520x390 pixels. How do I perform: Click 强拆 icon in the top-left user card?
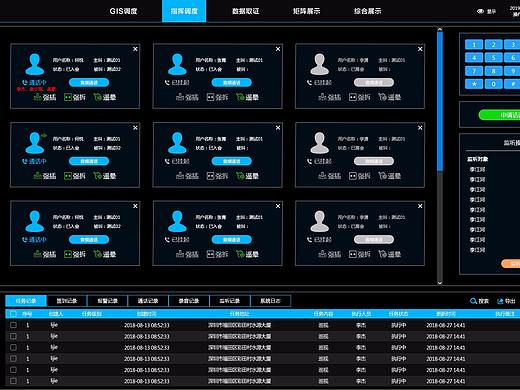[x=68, y=97]
